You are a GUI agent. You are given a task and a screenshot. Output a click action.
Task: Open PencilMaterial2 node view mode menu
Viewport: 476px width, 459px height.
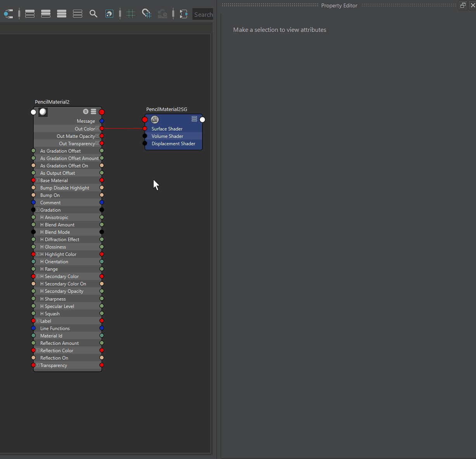pyautogui.click(x=93, y=111)
